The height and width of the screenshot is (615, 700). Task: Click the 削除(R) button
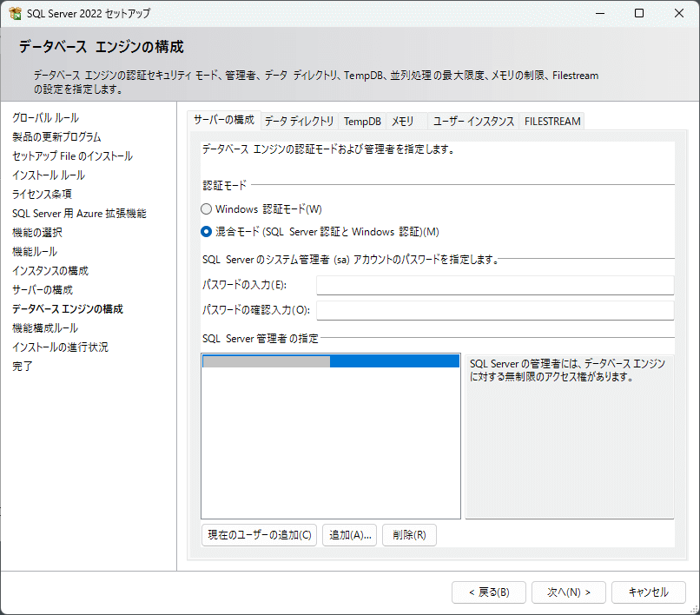(409, 535)
